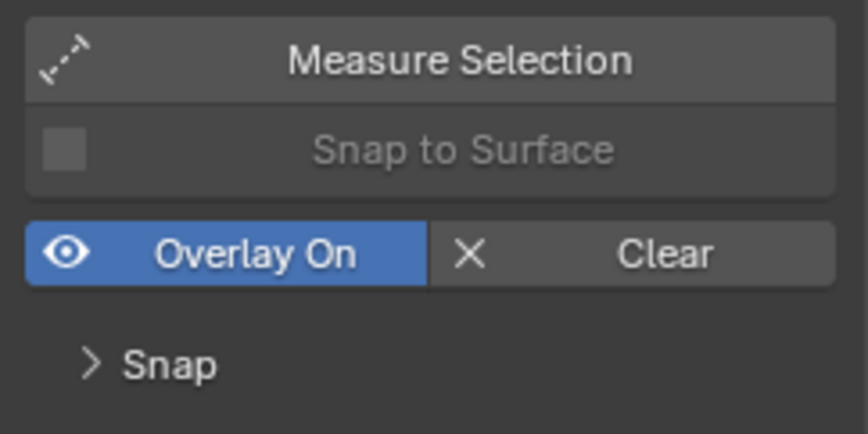Viewport: 868px width, 434px height.
Task: Tick the grey Snap to Surface checkbox square
Action: coord(64,150)
